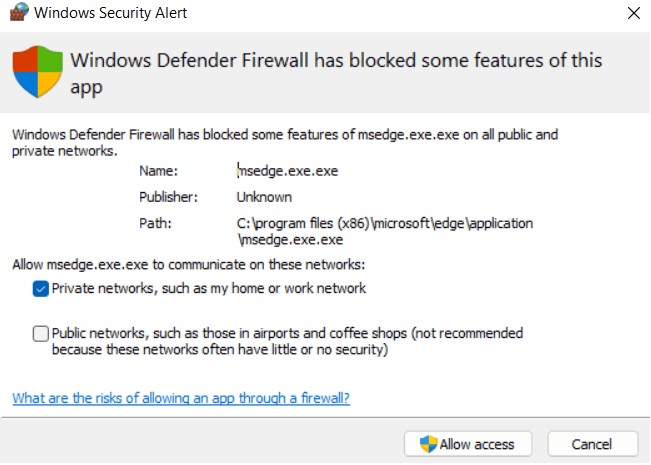The height and width of the screenshot is (465, 651).
Task: Open the firewall risks help link
Action: point(181,398)
